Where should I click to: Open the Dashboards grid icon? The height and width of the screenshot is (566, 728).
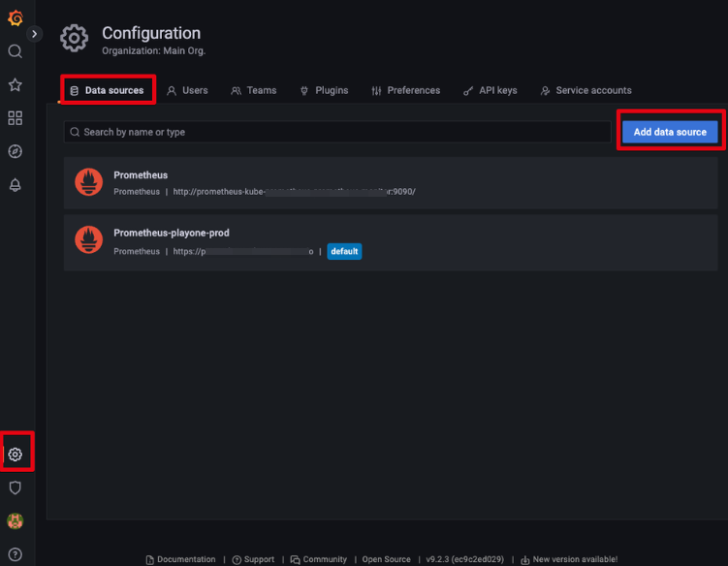coord(16,118)
